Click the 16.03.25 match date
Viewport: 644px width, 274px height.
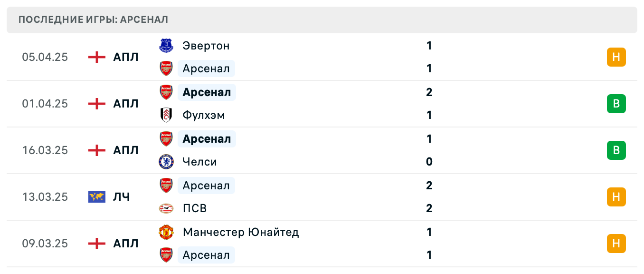pyautogui.click(x=45, y=150)
